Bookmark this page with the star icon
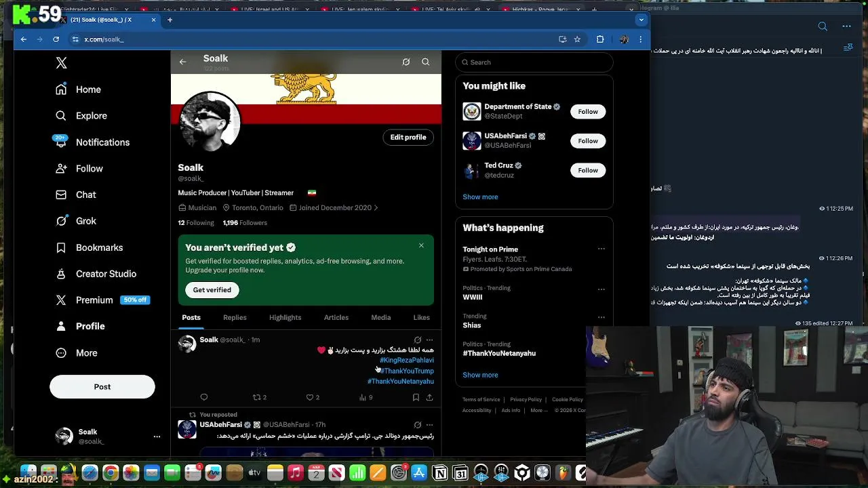This screenshot has height=488, width=868. [x=577, y=39]
